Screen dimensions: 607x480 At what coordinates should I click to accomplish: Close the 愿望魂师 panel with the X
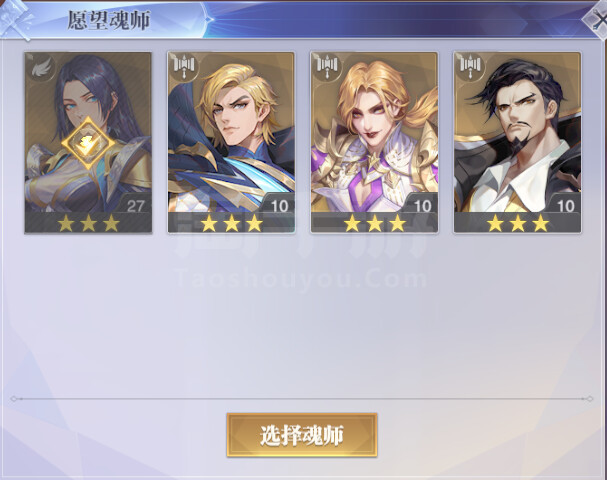point(597,20)
